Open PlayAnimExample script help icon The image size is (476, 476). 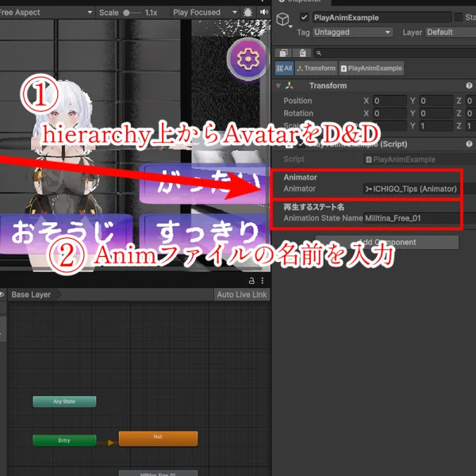[469, 144]
